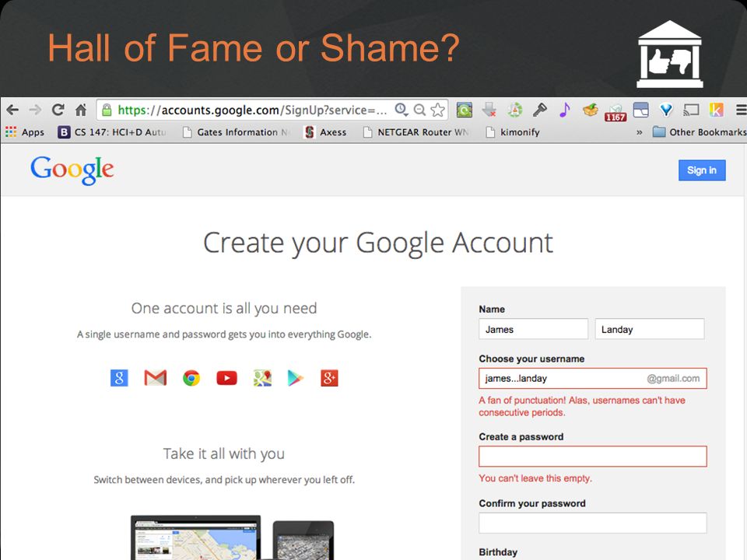Image resolution: width=747 pixels, height=560 pixels.
Task: Click the address bar URL
Action: coord(251,110)
